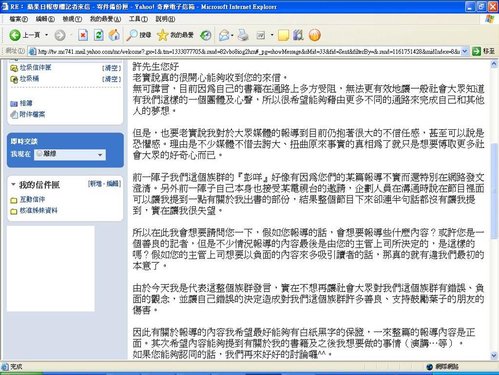499x375 pixels.
Task: Open the 檢視(V) menu
Action: (72, 19)
